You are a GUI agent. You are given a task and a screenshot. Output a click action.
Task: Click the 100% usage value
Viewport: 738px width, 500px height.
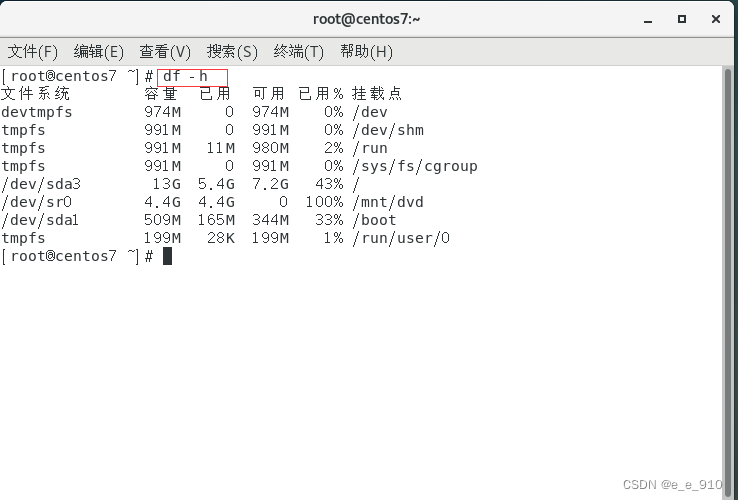(324, 202)
